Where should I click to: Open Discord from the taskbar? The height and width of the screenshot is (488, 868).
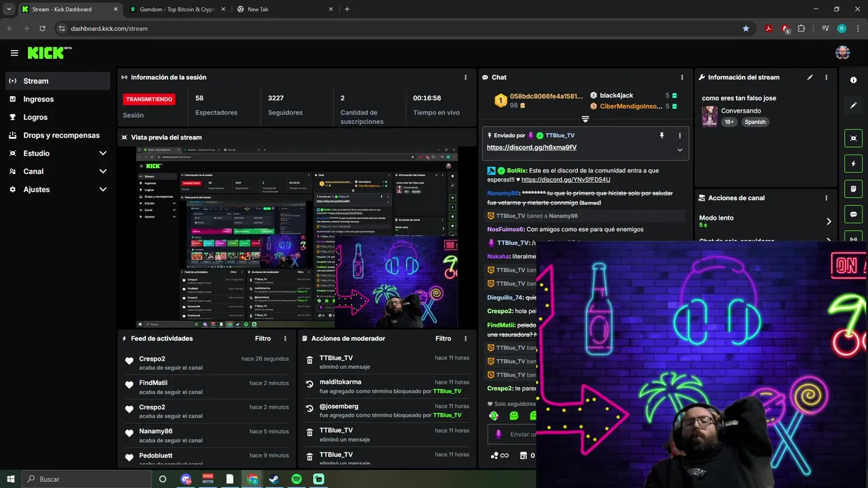186,479
